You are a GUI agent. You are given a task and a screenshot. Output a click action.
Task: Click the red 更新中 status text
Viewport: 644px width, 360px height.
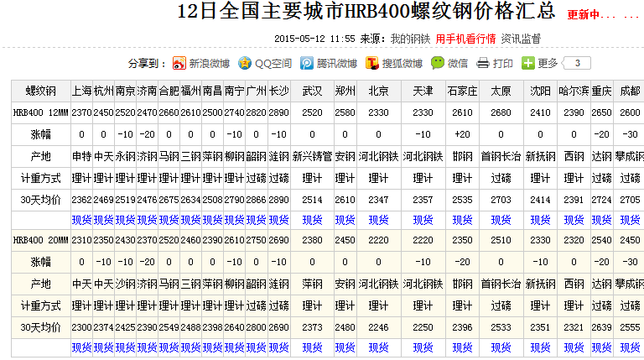[x=583, y=15]
